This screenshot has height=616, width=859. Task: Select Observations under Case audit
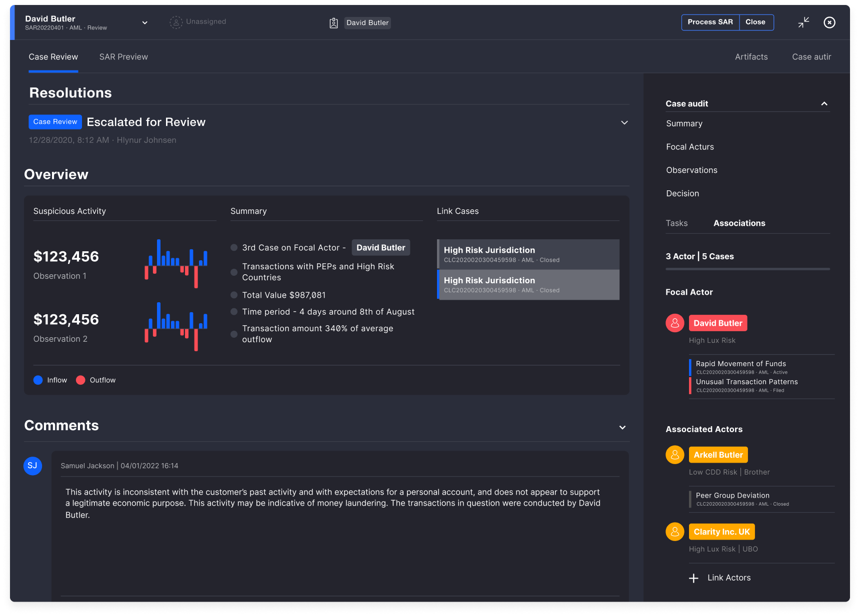coord(691,170)
